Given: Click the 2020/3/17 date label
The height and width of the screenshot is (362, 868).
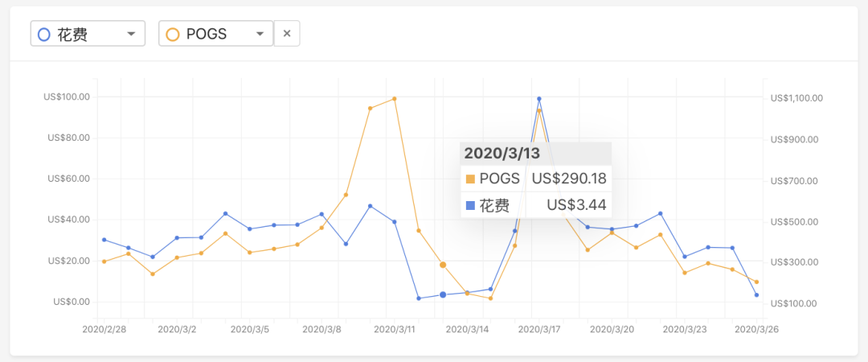Looking at the screenshot, I should 538,329.
